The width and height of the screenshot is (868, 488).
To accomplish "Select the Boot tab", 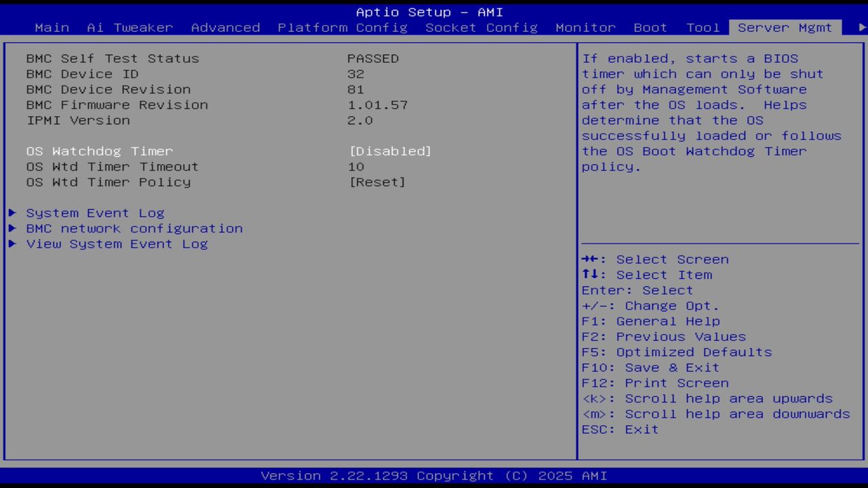I will (x=650, y=28).
